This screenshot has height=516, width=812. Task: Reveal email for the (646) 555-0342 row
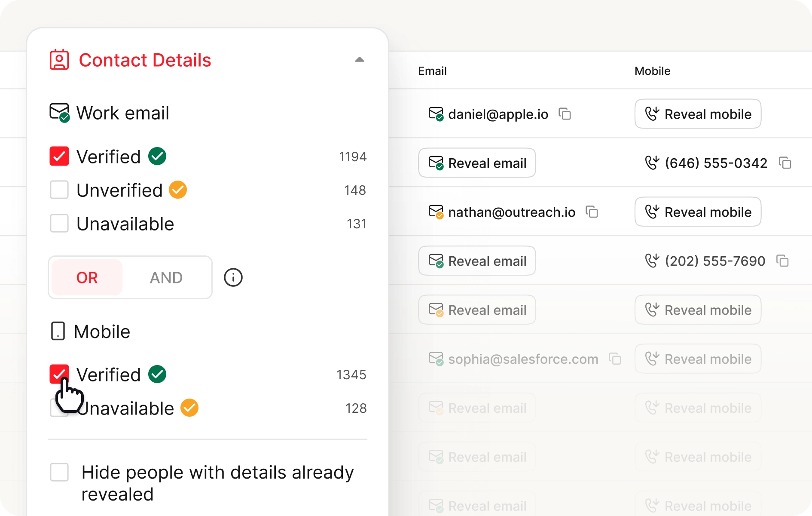(477, 163)
